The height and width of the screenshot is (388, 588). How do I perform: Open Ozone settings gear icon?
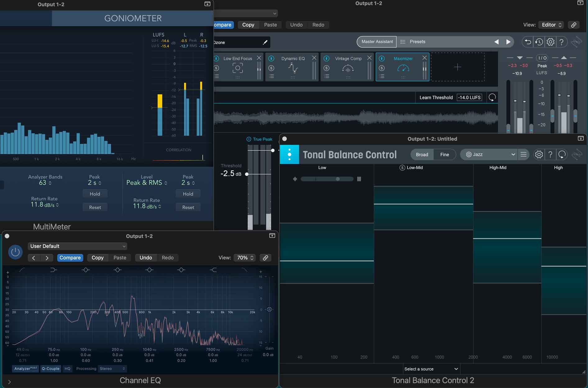pyautogui.click(x=550, y=42)
